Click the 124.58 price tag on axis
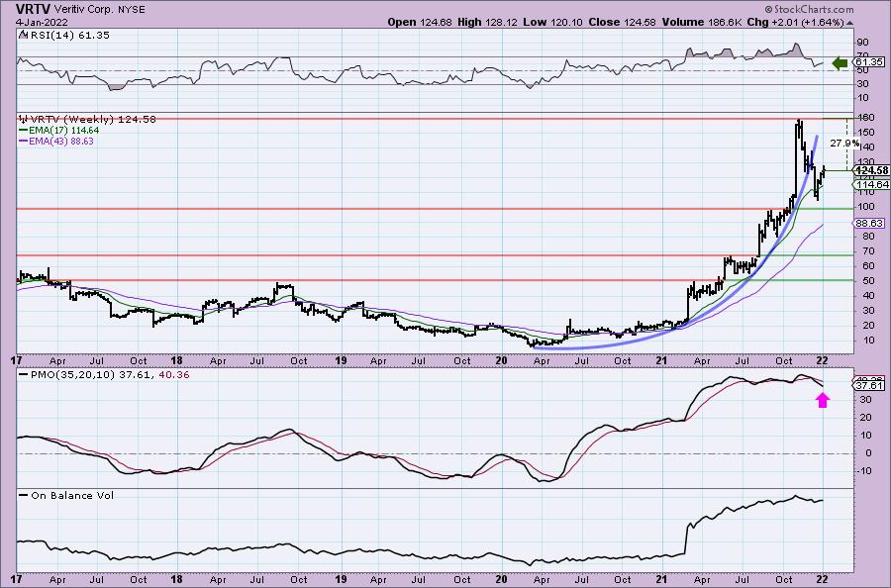The width and height of the screenshot is (891, 588). pyautogui.click(x=871, y=170)
